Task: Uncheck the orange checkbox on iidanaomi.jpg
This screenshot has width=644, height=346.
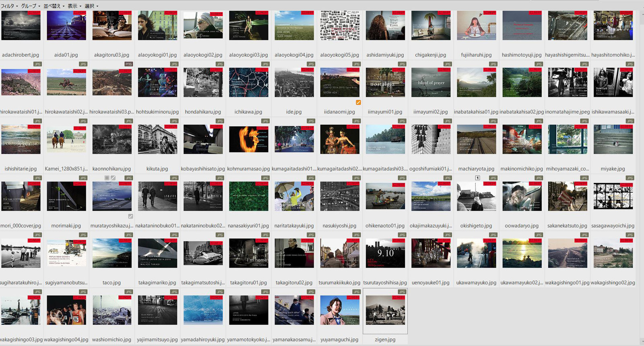Action: [x=358, y=103]
